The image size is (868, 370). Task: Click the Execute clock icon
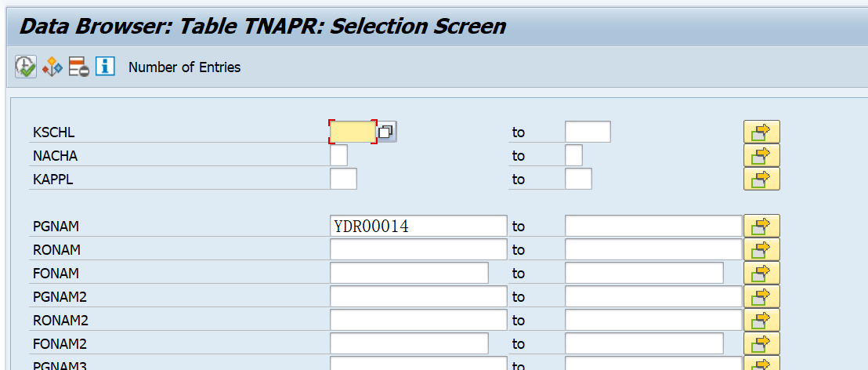[26, 67]
